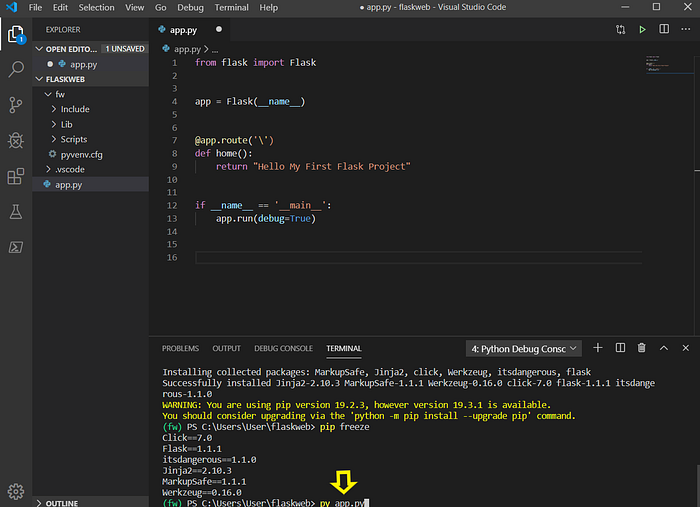Maximize terminal panel with up chevron
700x507 pixels.
[664, 348]
